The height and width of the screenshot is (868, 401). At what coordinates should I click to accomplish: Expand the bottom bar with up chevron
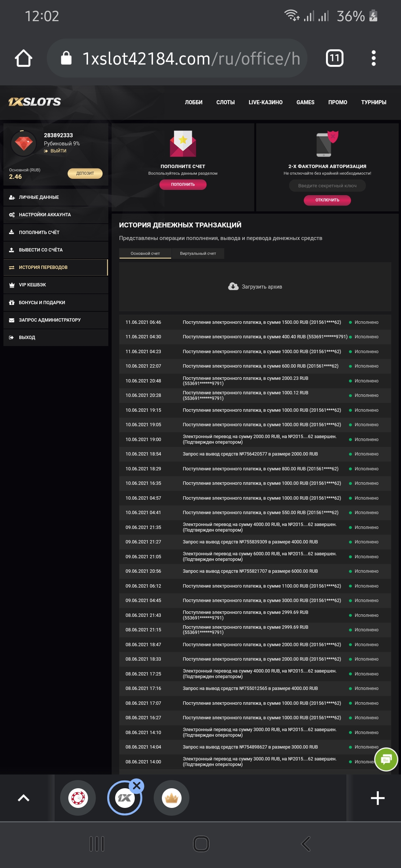click(x=23, y=798)
